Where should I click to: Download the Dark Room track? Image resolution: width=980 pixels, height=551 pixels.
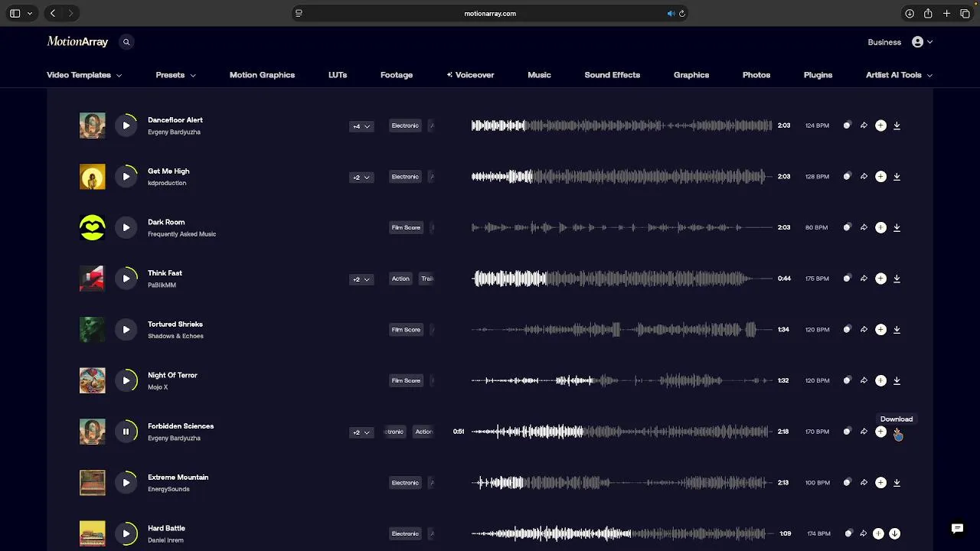pos(897,227)
